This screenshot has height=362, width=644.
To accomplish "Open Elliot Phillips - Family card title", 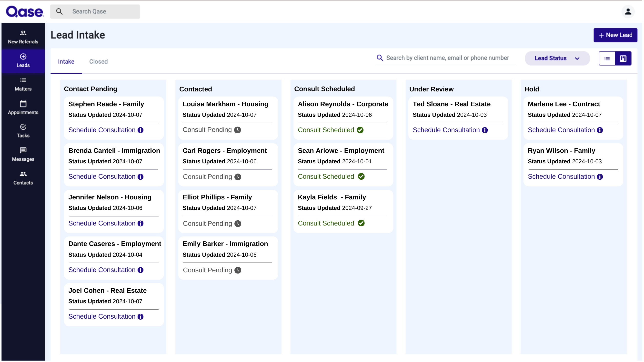I will (218, 198).
